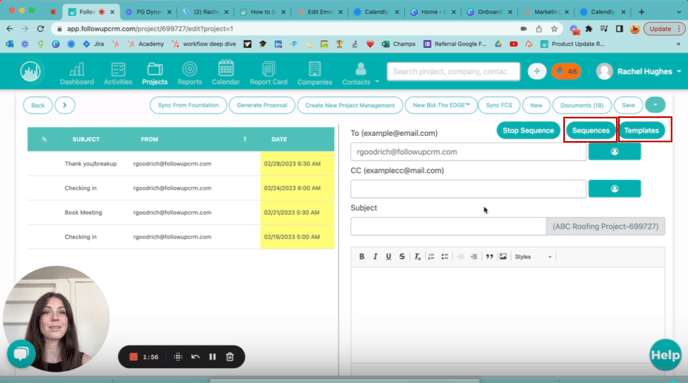Open Documents (18)
Viewport: 688px width, 383px height.
(582, 105)
